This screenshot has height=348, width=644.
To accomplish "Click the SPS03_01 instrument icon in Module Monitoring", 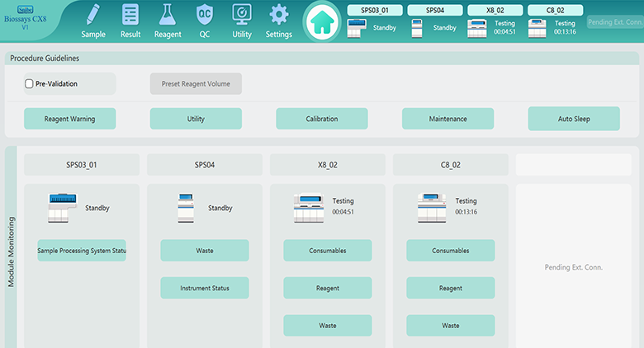I will click(x=63, y=207).
